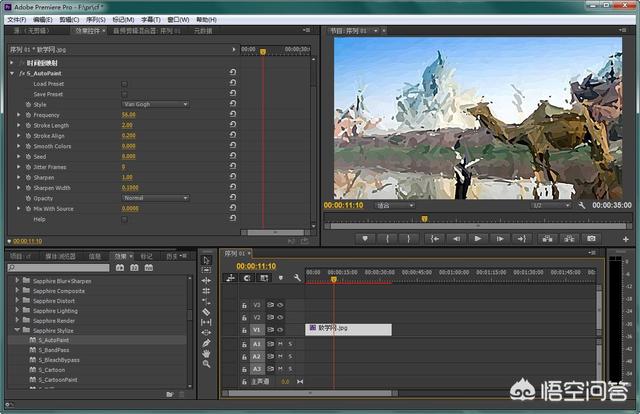Go to In point in program monitor
This screenshot has width=640, height=414.
click(x=435, y=239)
